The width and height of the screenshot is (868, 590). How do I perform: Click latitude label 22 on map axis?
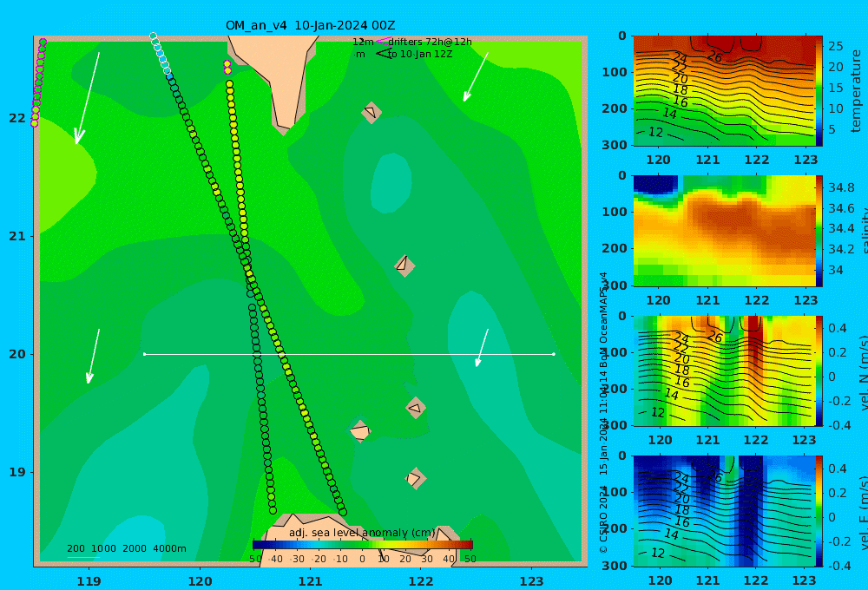click(16, 118)
